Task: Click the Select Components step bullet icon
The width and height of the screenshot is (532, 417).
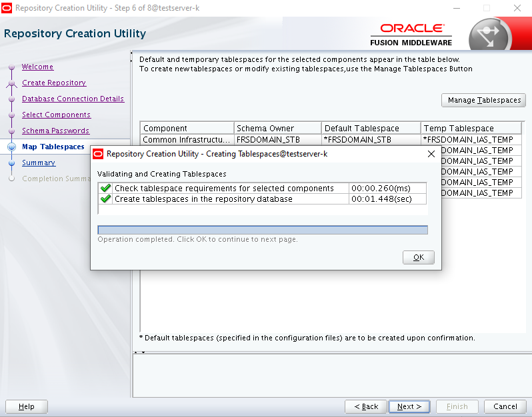Action: [11, 115]
